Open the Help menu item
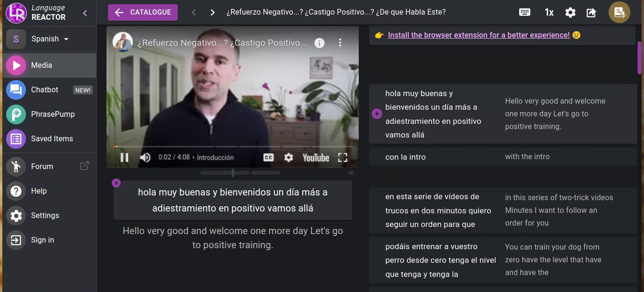This screenshot has height=292, width=644. tap(39, 191)
